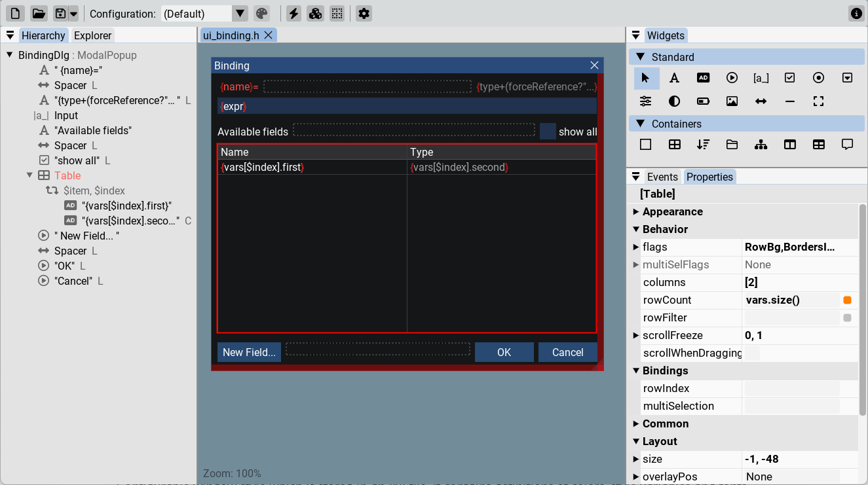Choose the Radio Button widget icon
This screenshot has width=868, height=485.
[818, 78]
